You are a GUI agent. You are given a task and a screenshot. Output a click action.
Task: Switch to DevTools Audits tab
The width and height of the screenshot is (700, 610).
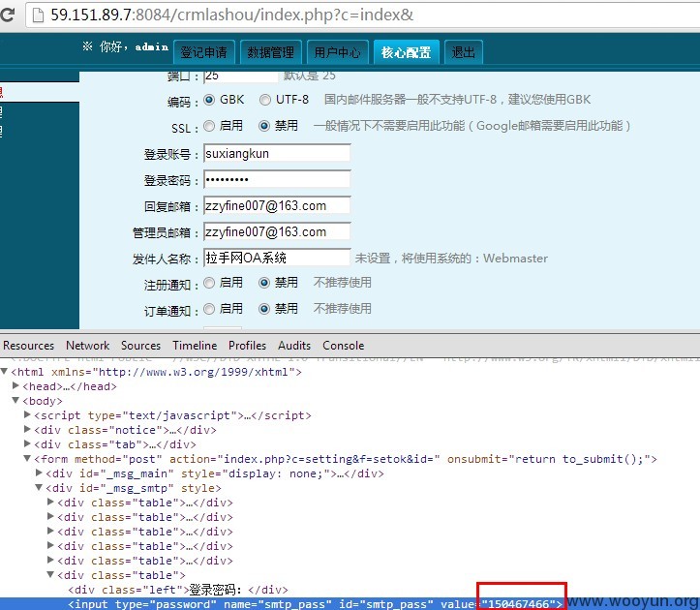click(x=294, y=346)
